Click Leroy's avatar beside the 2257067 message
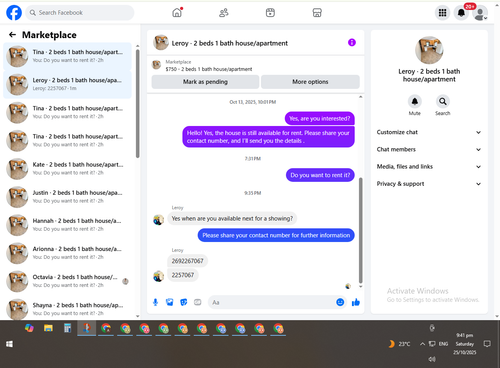 pyautogui.click(x=158, y=276)
